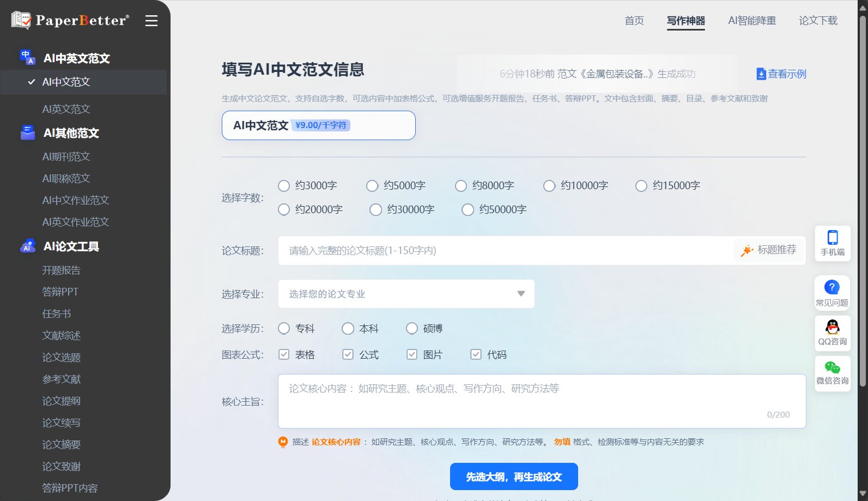The width and height of the screenshot is (868, 501).
Task: Click the AI论文工具 section heading text
Action: tap(71, 246)
